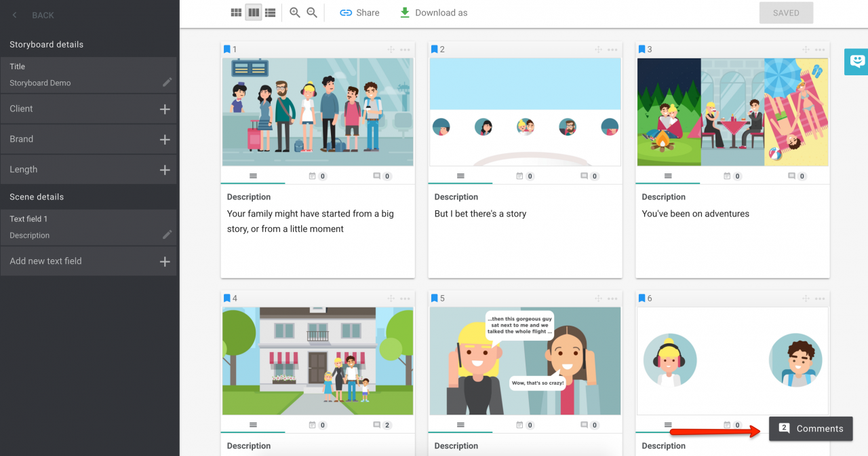The width and height of the screenshot is (868, 456).
Task: Click the move handle on scene 4
Action: [391, 299]
